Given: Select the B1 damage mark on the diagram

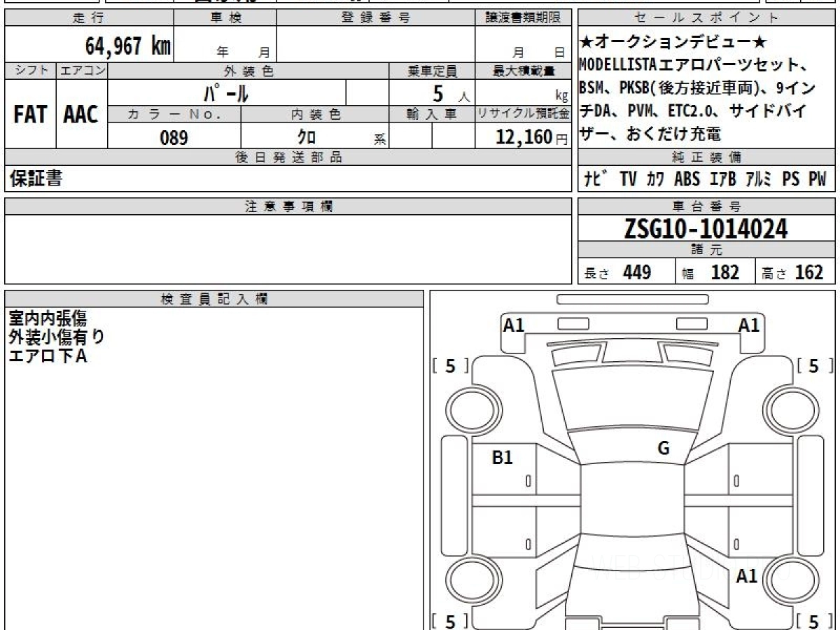Looking at the screenshot, I should pos(503,458).
